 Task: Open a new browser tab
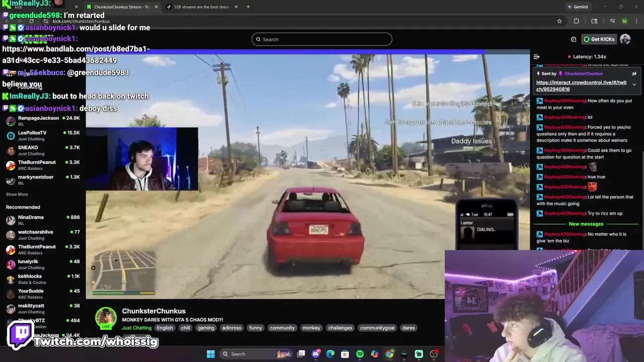coord(248,7)
